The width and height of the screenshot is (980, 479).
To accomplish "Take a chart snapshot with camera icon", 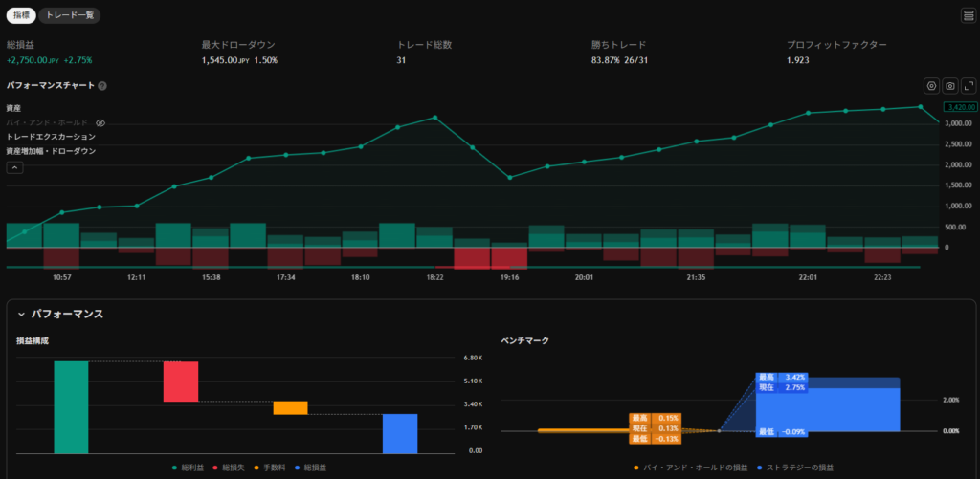I will [x=949, y=86].
